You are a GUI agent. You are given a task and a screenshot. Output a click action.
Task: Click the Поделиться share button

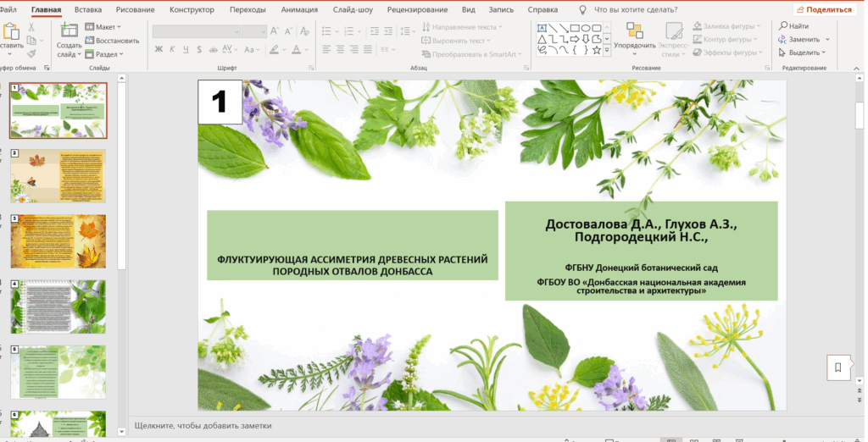(823, 9)
